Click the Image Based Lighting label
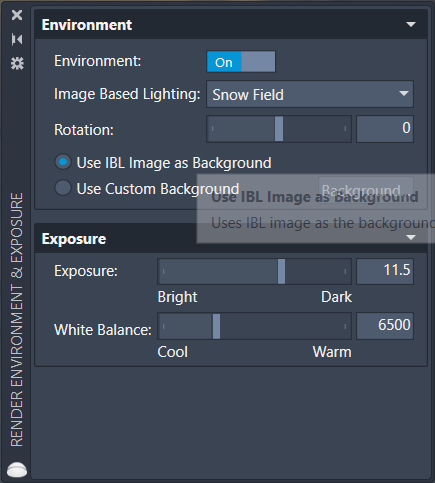The width and height of the screenshot is (435, 483). [x=127, y=94]
